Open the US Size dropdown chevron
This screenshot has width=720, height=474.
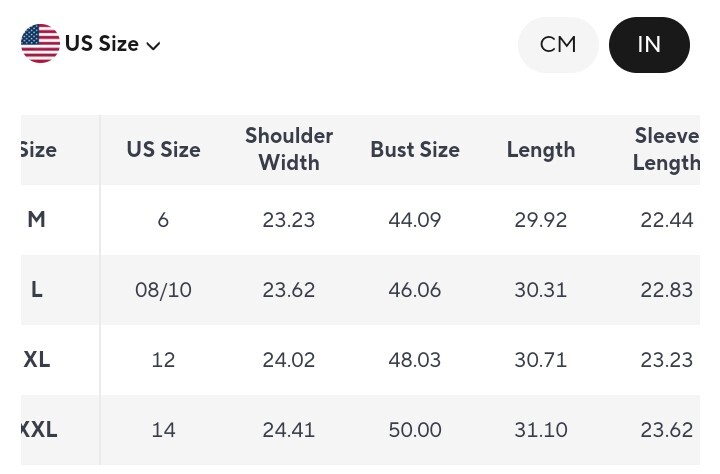coord(153,46)
